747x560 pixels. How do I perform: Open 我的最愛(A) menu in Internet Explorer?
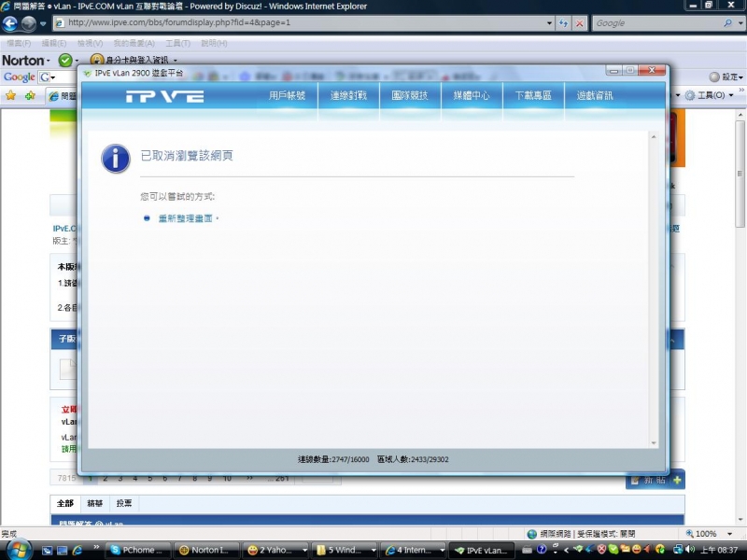coord(134,43)
